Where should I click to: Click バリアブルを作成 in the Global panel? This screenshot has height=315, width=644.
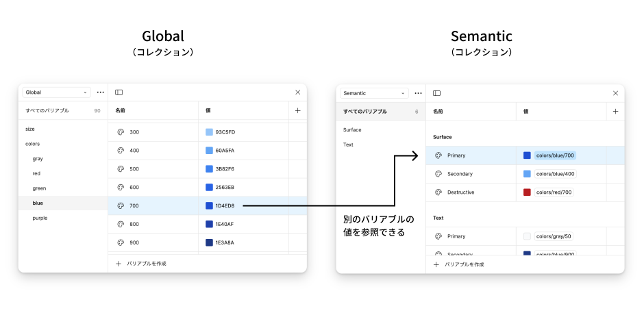click(x=141, y=263)
